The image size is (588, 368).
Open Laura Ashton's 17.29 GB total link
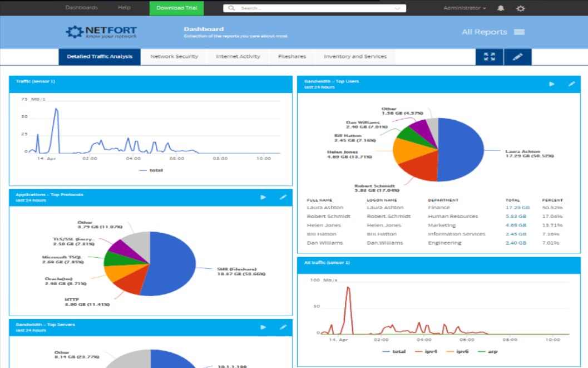518,207
